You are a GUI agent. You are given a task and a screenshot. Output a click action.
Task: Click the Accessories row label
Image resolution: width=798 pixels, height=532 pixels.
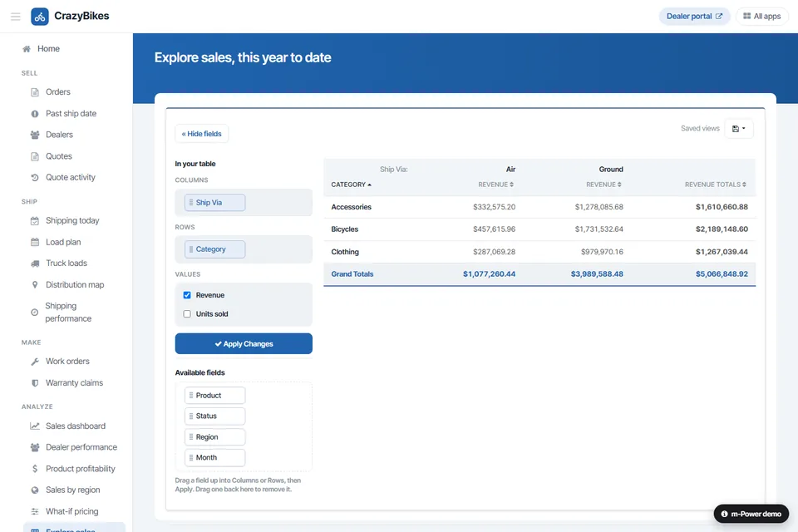click(351, 207)
